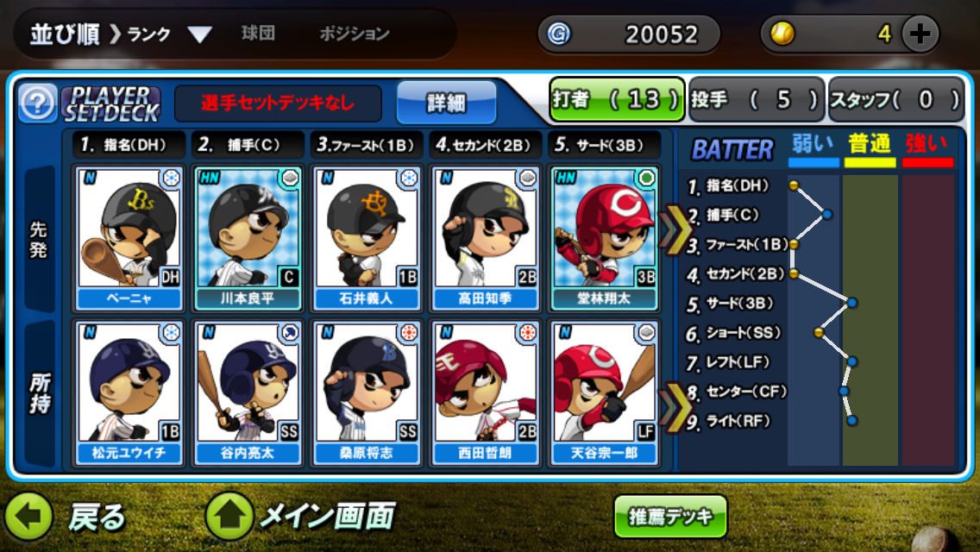Select the 堂林翔太 3B player card

604,238
